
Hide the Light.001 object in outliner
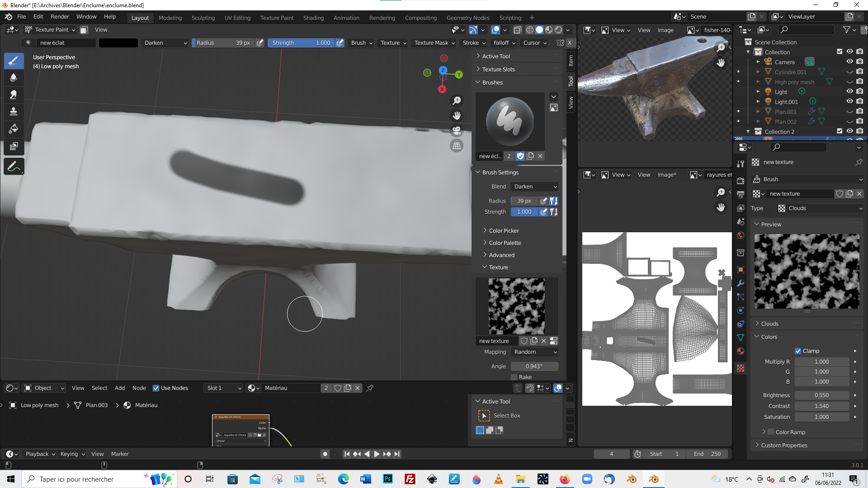[850, 102]
